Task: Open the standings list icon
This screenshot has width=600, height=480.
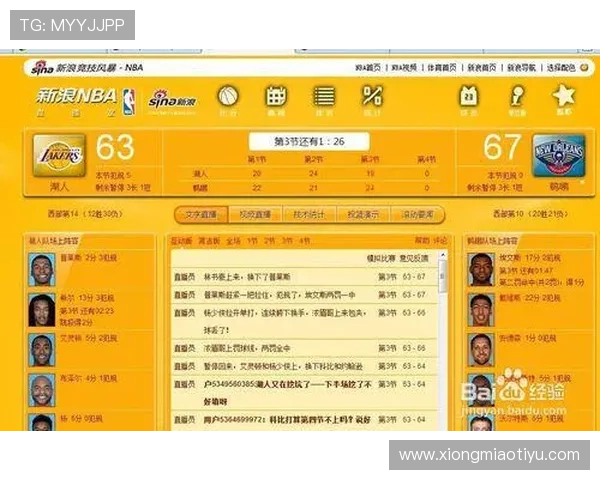Action: point(324,97)
